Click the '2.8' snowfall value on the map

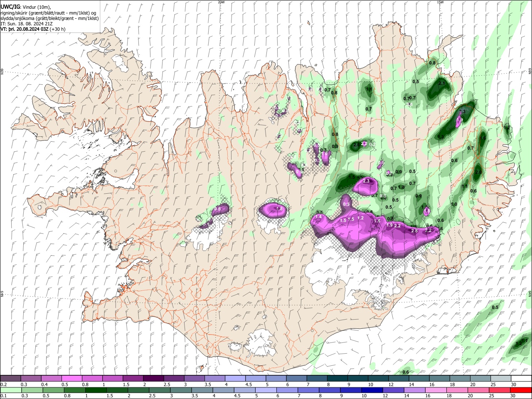click(414, 231)
